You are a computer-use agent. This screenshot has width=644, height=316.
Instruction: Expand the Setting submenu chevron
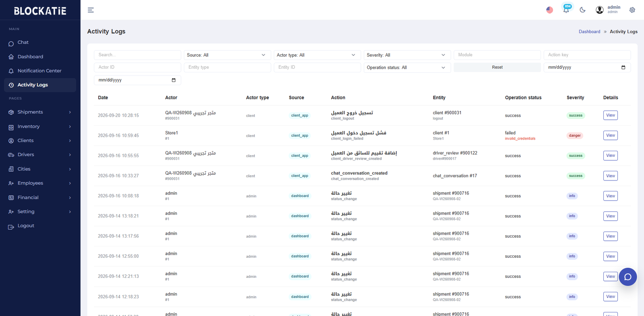[70, 212]
